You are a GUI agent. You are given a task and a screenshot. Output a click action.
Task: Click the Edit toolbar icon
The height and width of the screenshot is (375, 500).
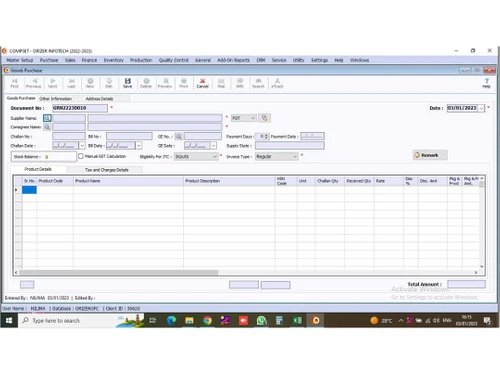pos(109,83)
